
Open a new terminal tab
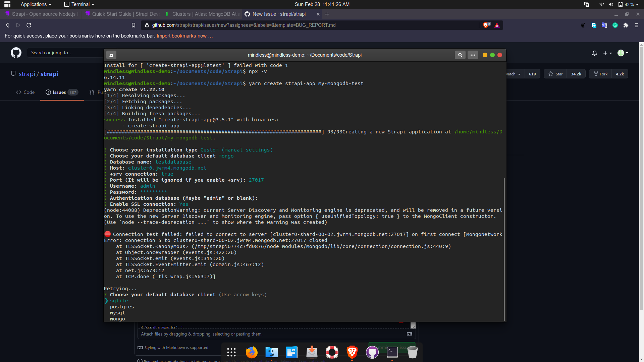[111, 55]
